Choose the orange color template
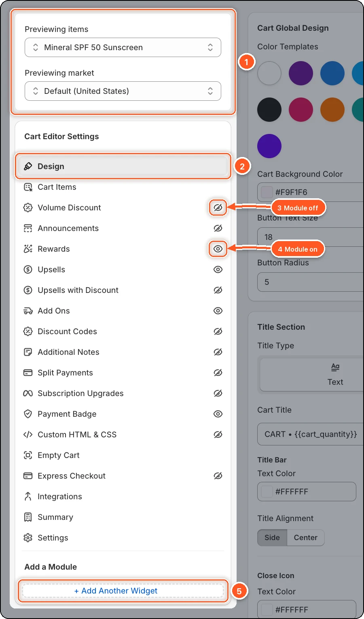 point(332,110)
